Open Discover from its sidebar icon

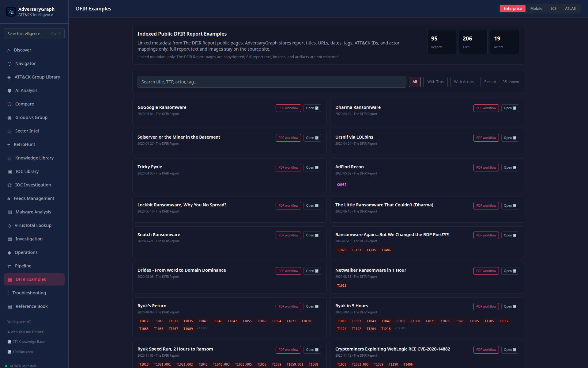pos(9,50)
